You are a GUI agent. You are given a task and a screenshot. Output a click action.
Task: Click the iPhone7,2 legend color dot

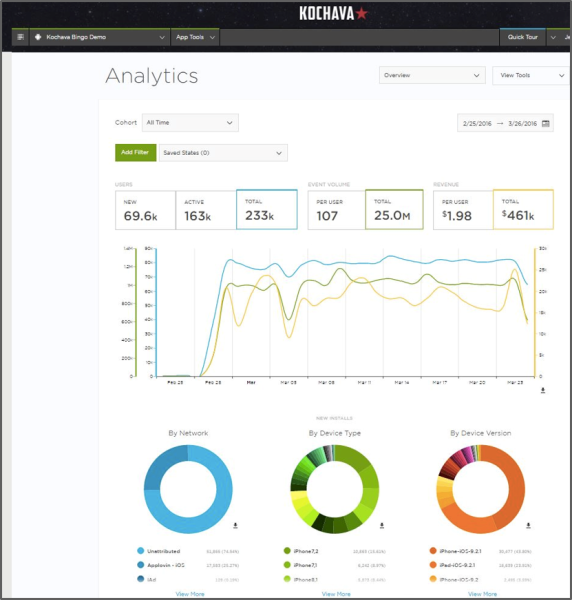287,551
